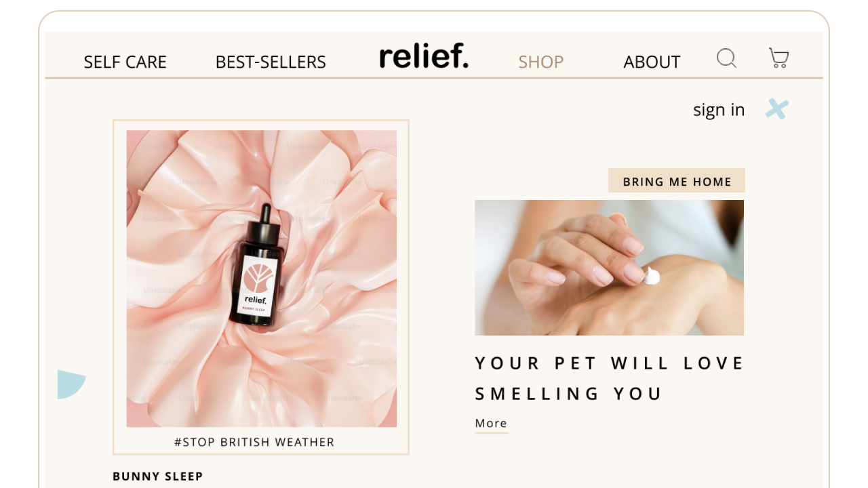The image size is (868, 488).
Task: Open the hand cream photo
Action: click(609, 268)
